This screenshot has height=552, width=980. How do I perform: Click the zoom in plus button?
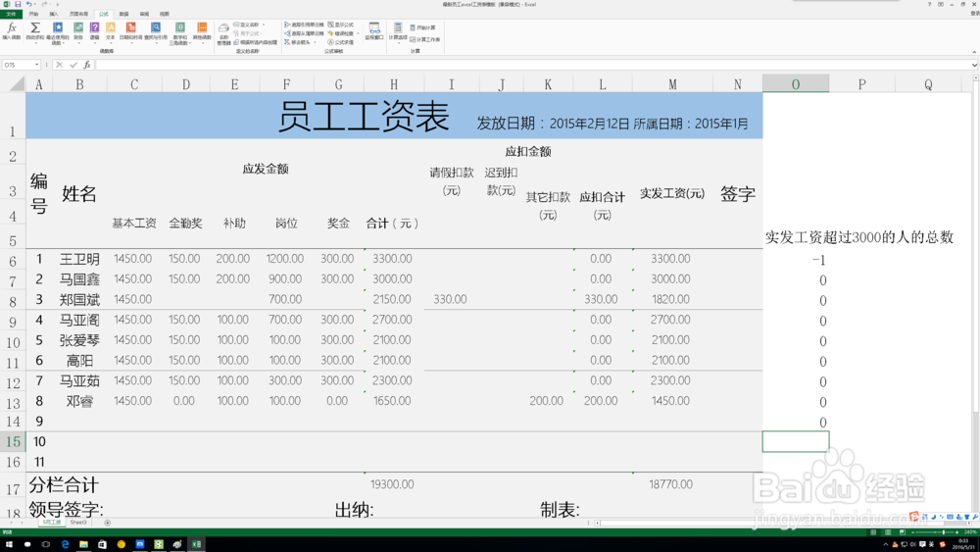956,532
